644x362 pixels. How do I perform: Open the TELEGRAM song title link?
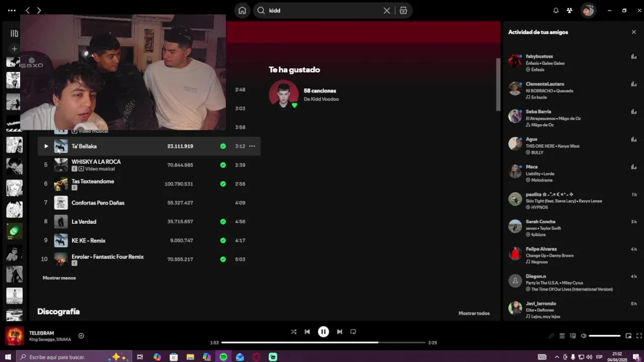pyautogui.click(x=41, y=333)
